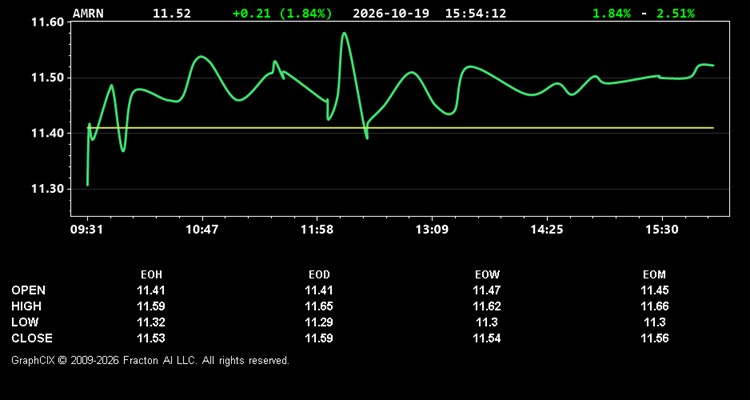Screen dimensions: 750x400
Task: Click the 15:30 time axis label
Action: coord(662,230)
